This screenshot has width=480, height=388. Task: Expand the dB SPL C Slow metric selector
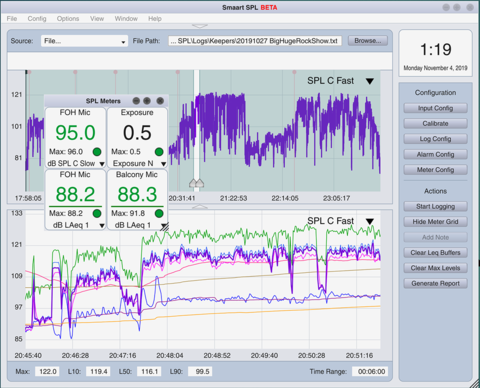[102, 164]
